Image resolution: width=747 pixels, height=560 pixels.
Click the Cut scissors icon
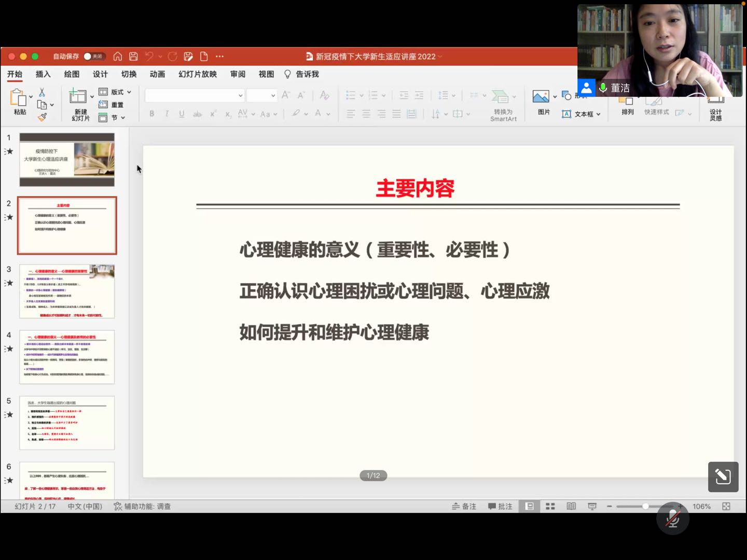(x=42, y=92)
